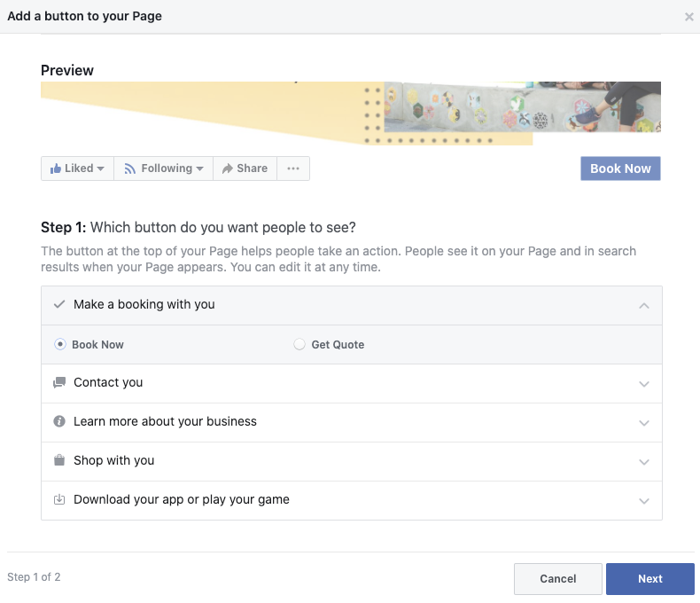The image size is (700, 603).
Task: Click the Step 1 of 2 indicator
Action: click(x=34, y=577)
